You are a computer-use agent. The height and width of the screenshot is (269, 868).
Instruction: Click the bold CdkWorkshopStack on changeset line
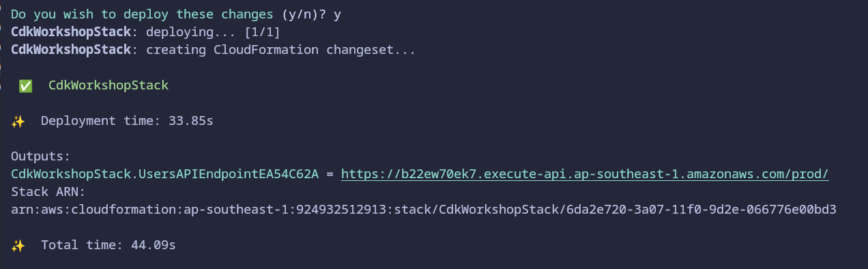click(71, 50)
